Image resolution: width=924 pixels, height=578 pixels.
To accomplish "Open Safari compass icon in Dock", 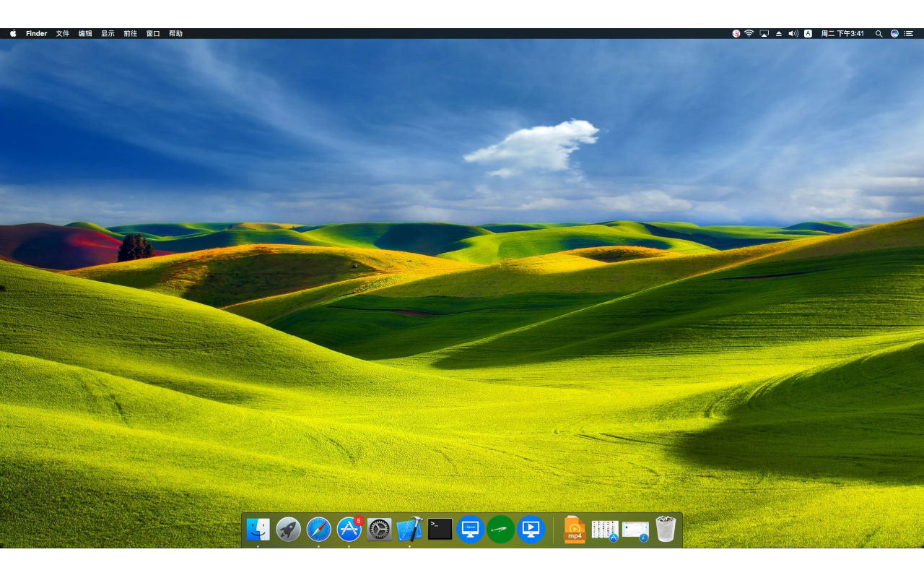I will (x=318, y=530).
